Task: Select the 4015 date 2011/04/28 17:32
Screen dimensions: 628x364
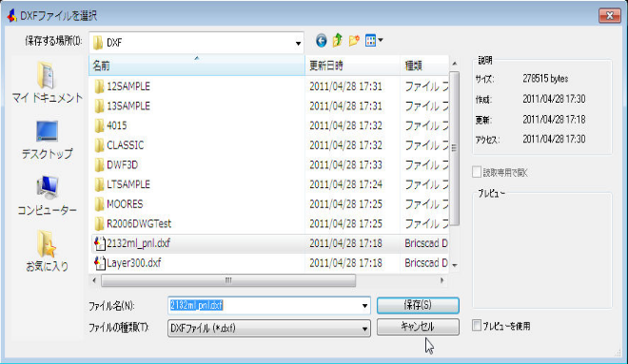Action: pos(345,125)
